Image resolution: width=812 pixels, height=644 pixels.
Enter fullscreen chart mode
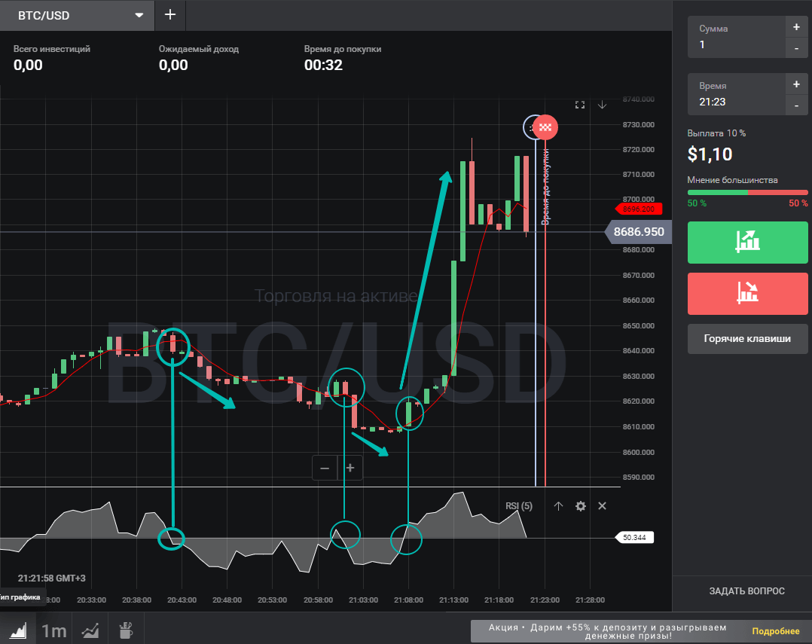click(579, 105)
